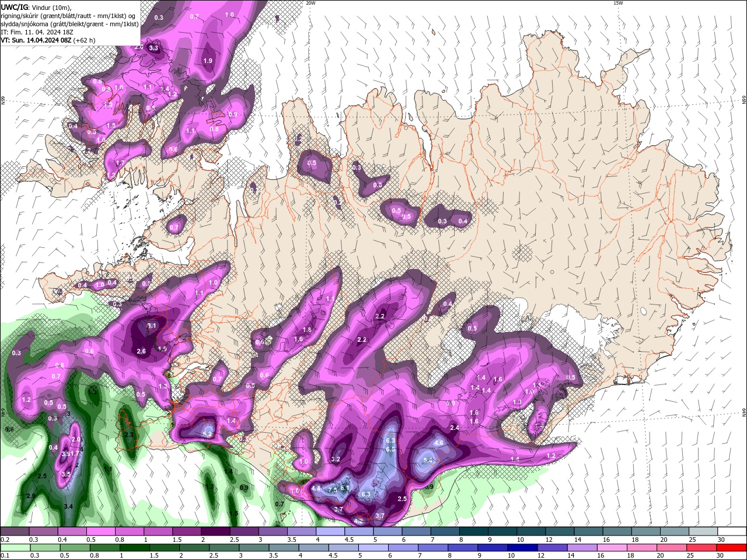Click the '0.4' label in top legend row
747x560 pixels.
62,540
